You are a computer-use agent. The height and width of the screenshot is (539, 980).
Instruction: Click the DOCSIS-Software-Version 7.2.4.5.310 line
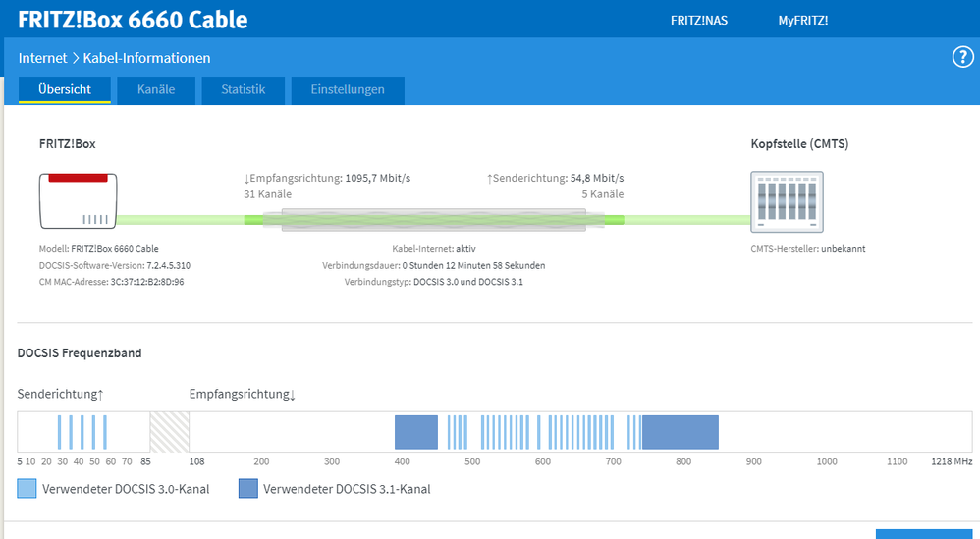tap(114, 265)
